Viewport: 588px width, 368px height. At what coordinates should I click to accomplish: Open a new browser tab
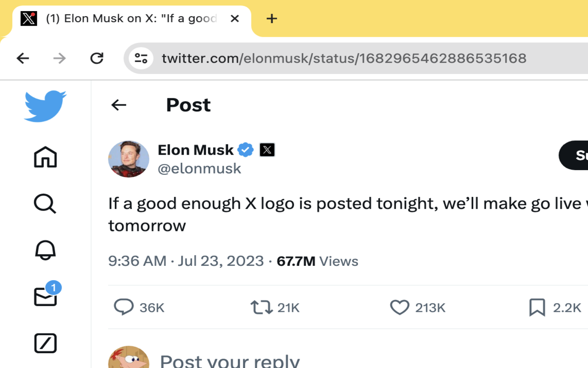click(x=271, y=18)
